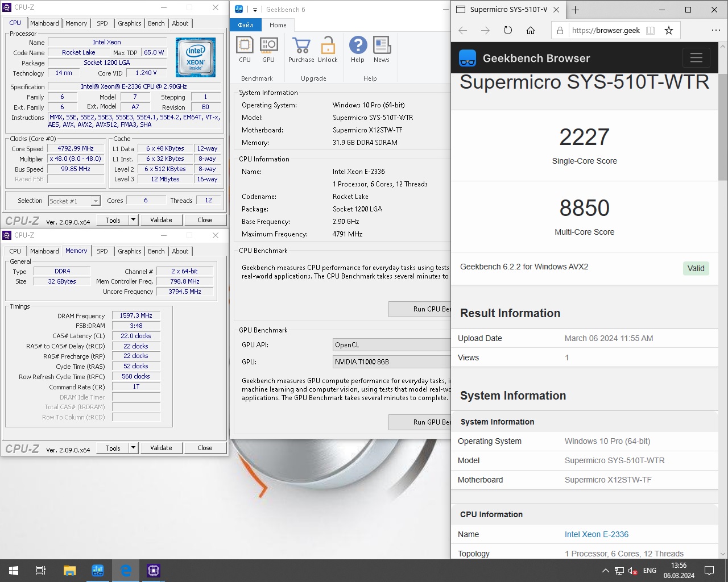Click the ENG language indicator in taskbar

click(x=650, y=571)
